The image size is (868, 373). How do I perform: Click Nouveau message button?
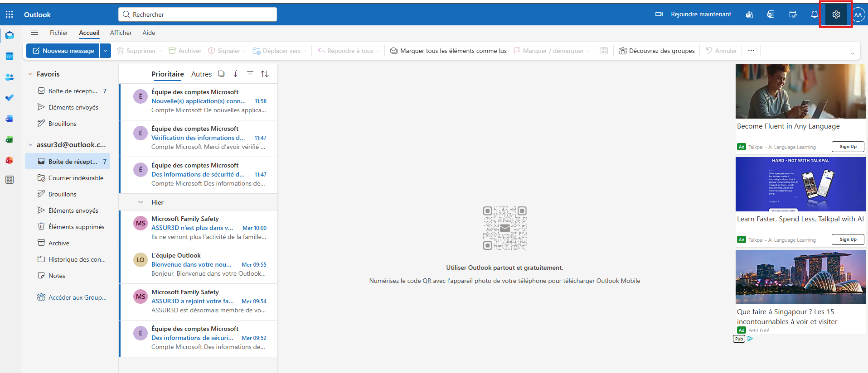coord(63,51)
